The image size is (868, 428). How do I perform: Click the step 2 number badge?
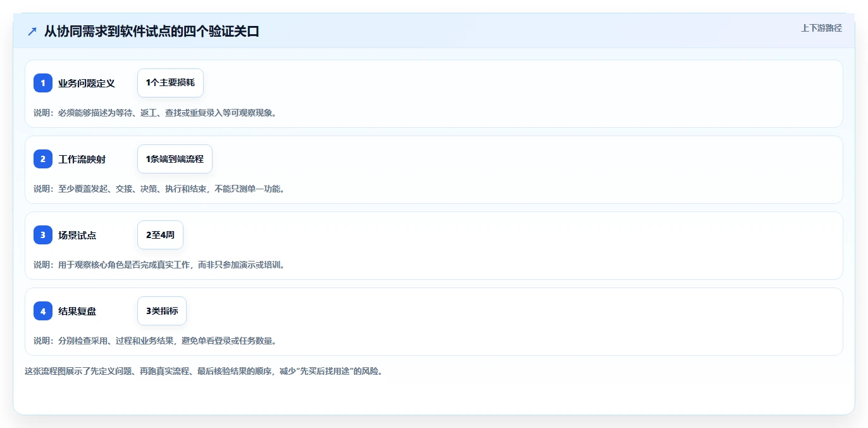coord(43,159)
